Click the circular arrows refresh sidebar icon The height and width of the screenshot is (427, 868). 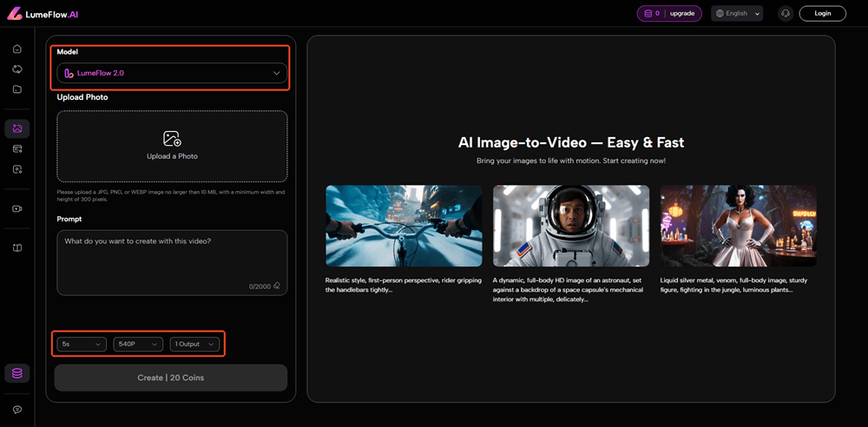17,69
